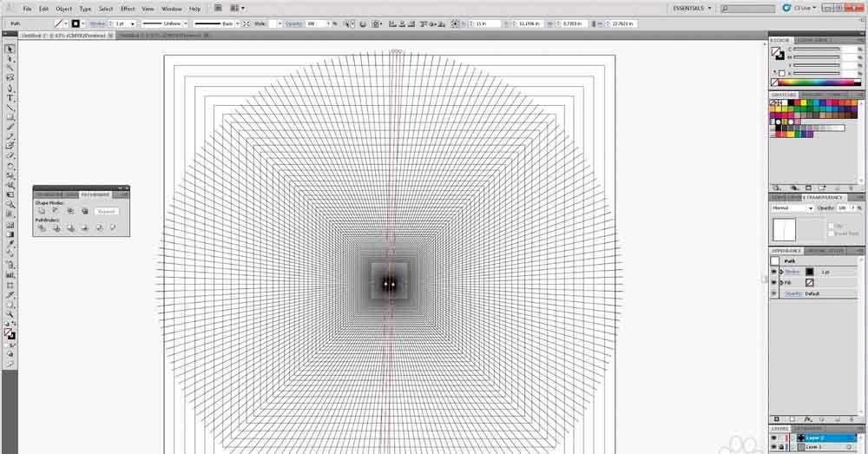Viewport: 868px width, 454px height.
Task: Select the Selection tool arrow
Action: (x=10, y=49)
